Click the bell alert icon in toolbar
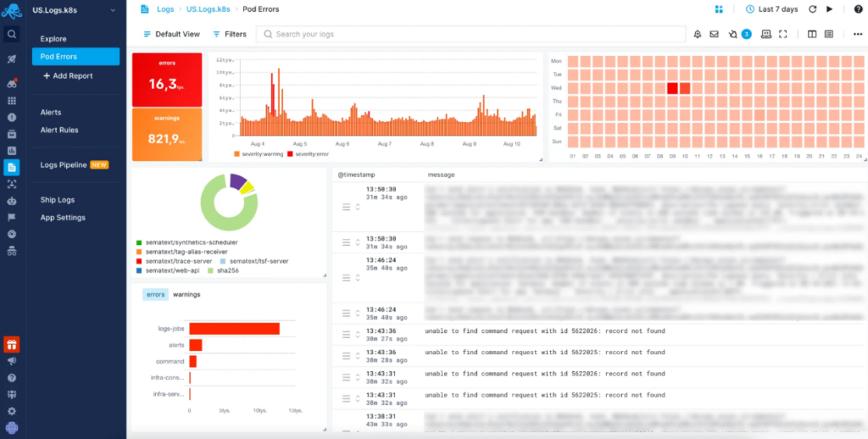This screenshot has width=868, height=439. (x=698, y=34)
